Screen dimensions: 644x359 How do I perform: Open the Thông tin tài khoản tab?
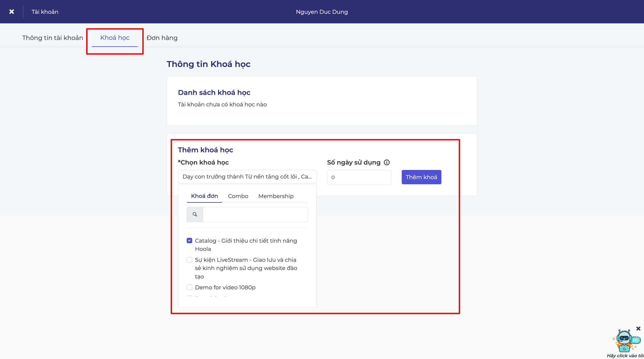click(53, 38)
